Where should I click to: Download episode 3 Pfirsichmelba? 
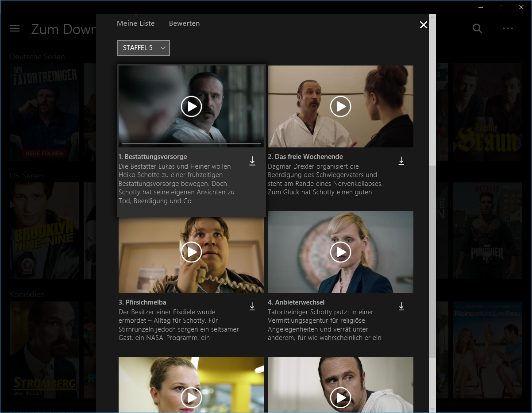tap(252, 306)
